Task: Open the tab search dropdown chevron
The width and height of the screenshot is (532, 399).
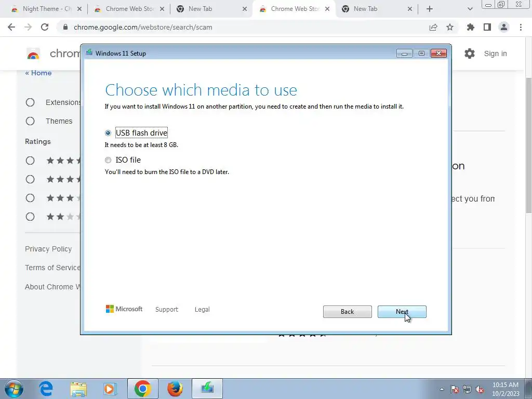Action: 470,9
